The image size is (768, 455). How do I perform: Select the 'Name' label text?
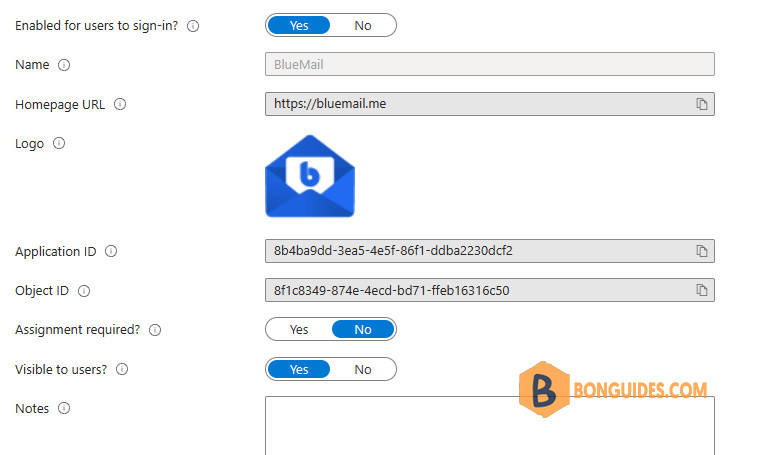tap(32, 65)
